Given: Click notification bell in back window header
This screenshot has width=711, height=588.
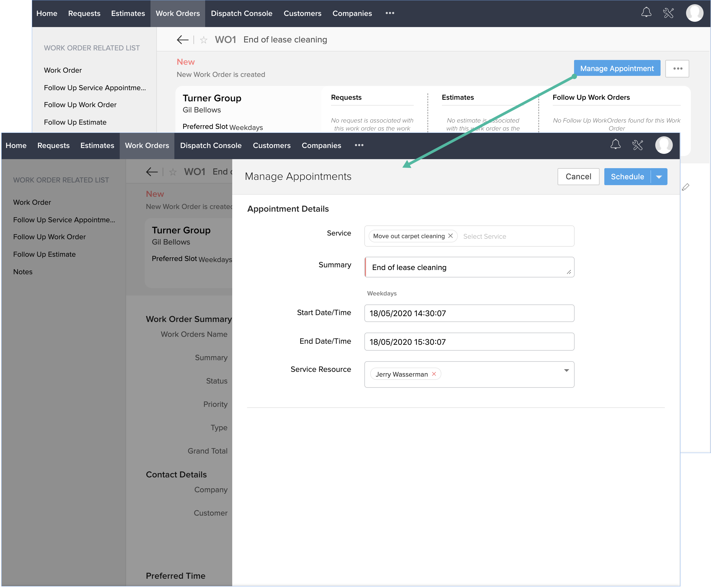Looking at the screenshot, I should coord(646,13).
